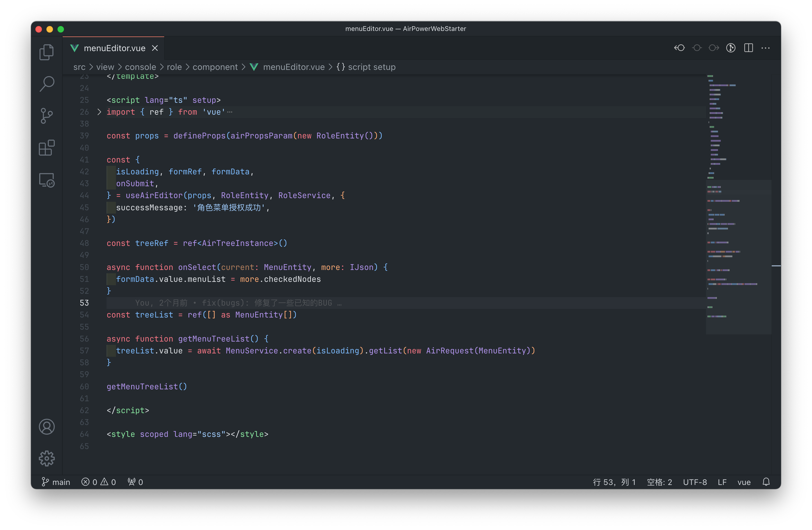This screenshot has width=812, height=530.
Task: Split the editor to the right
Action: click(x=748, y=48)
